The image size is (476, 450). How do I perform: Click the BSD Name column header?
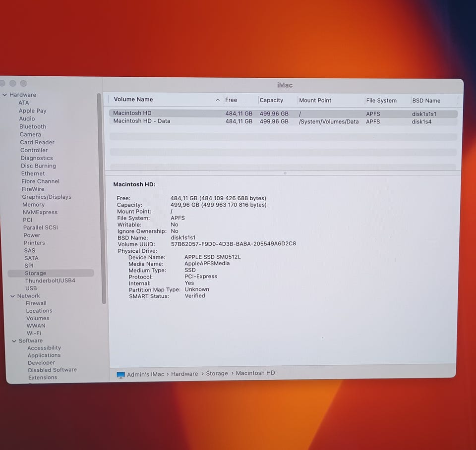click(x=426, y=101)
